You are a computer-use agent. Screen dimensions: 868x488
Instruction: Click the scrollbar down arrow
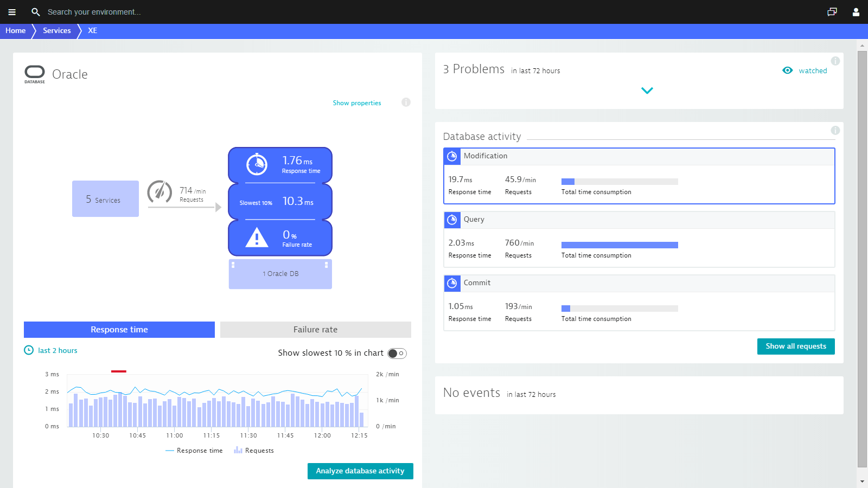point(862,481)
